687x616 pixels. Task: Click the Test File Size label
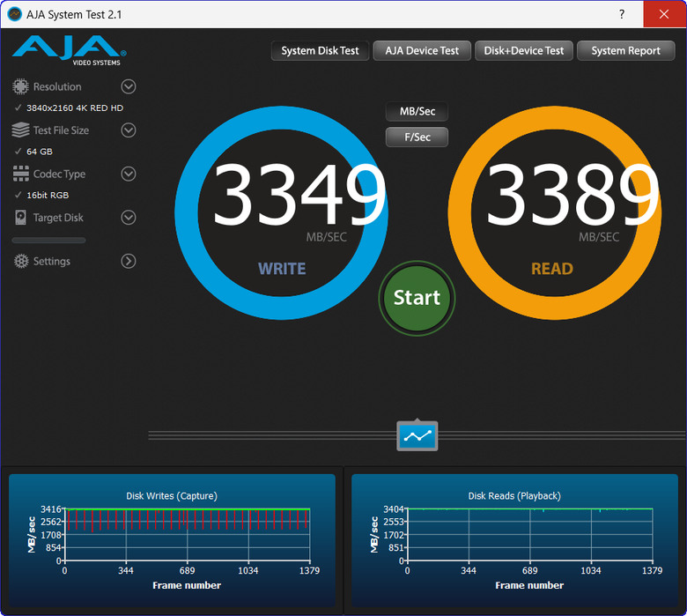pos(61,130)
